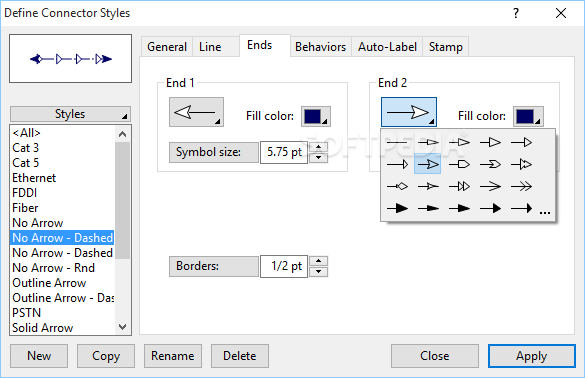Click the Symbol size 5.75 pt field
585x378 pixels.
pos(284,152)
